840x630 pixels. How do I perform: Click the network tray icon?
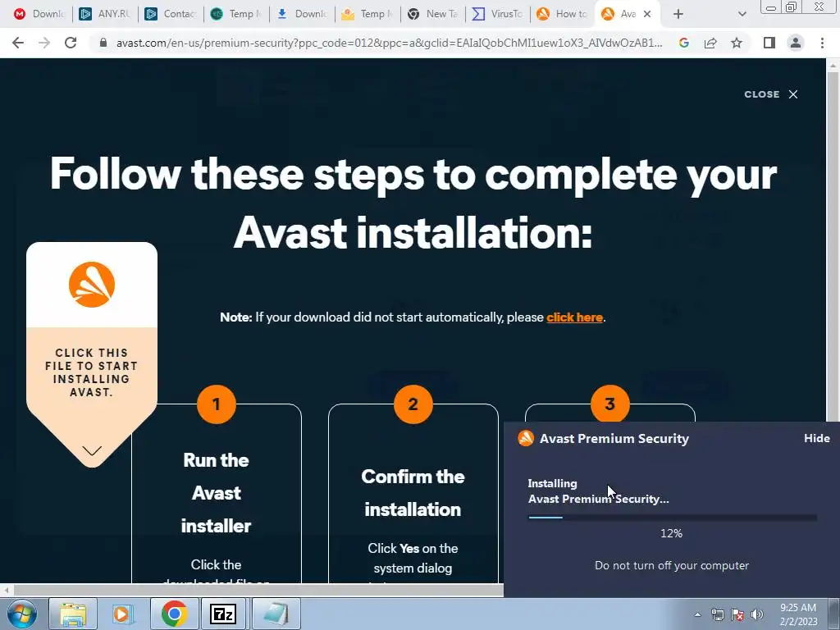[x=717, y=615]
